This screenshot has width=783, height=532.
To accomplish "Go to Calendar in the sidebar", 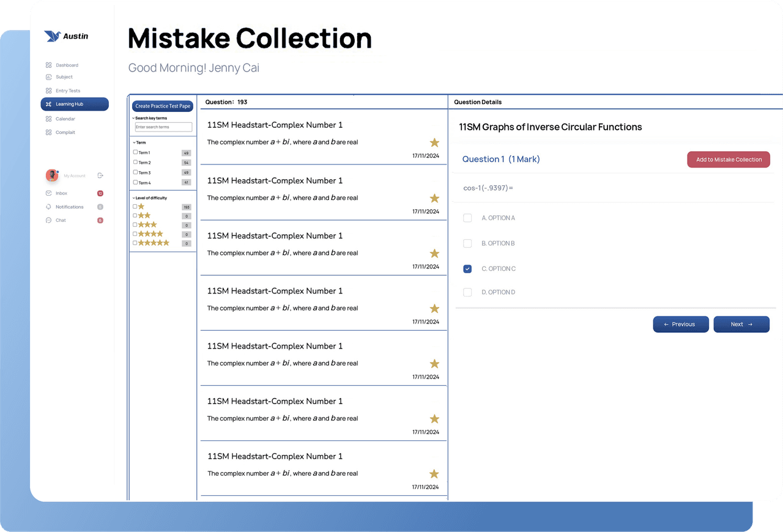I will [65, 119].
